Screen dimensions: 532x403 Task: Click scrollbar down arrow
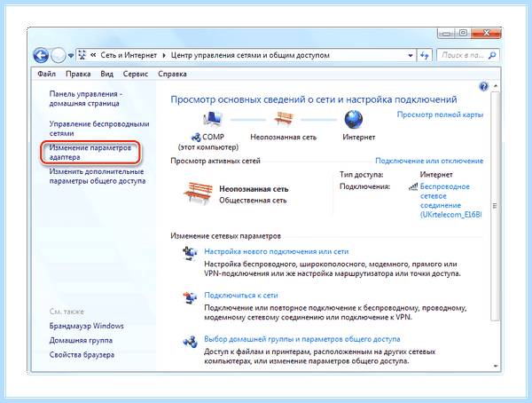point(496,366)
